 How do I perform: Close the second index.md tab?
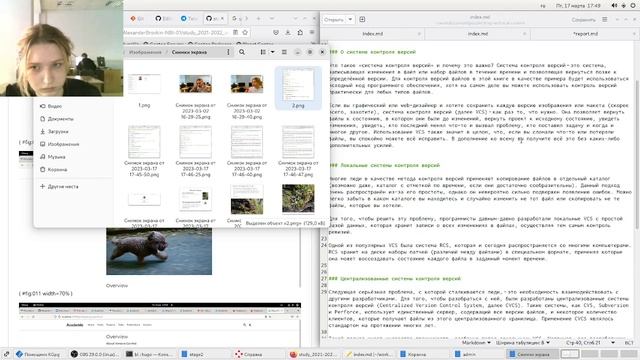[x=524, y=34]
